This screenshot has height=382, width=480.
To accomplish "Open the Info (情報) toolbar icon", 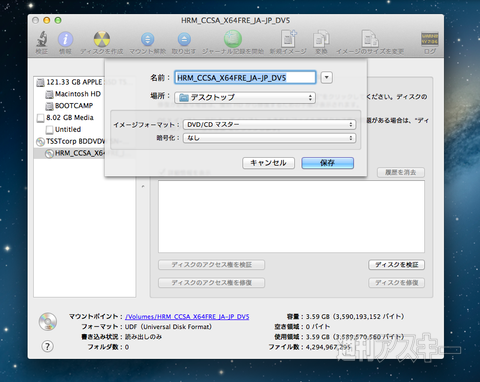I will [65, 39].
